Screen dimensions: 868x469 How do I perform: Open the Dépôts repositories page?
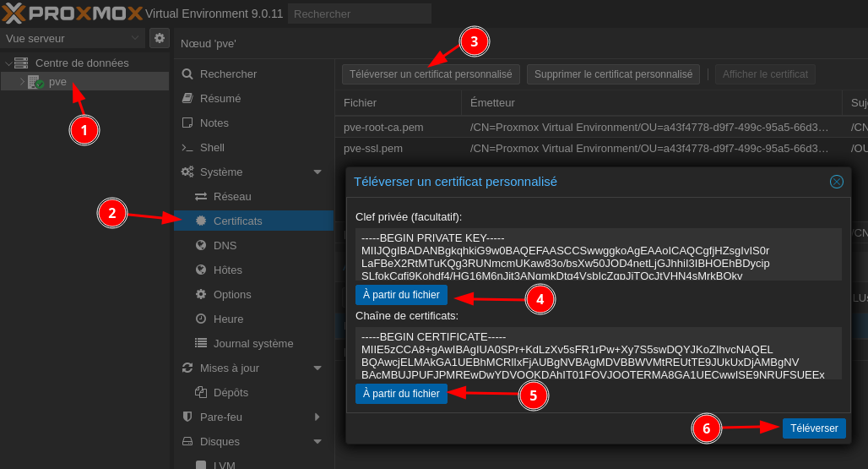[231, 392]
